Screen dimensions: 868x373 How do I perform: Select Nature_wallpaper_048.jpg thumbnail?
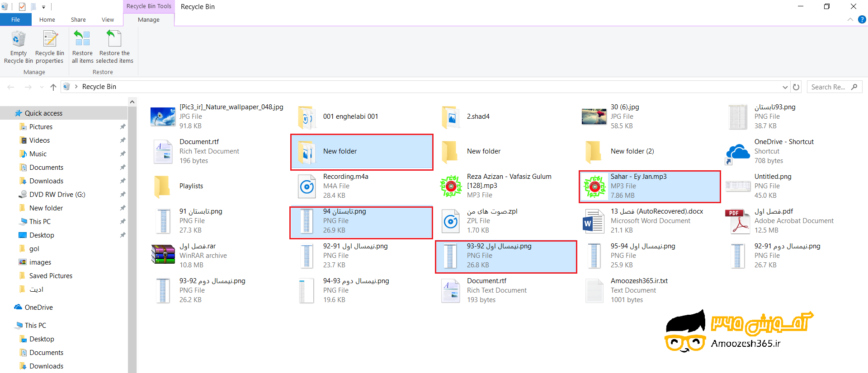pos(163,117)
